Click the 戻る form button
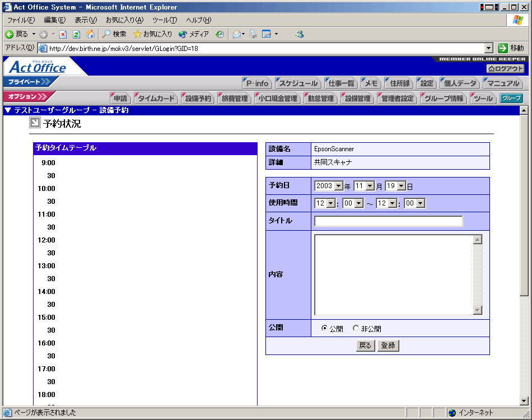The width and height of the screenshot is (532, 420). coord(365,346)
